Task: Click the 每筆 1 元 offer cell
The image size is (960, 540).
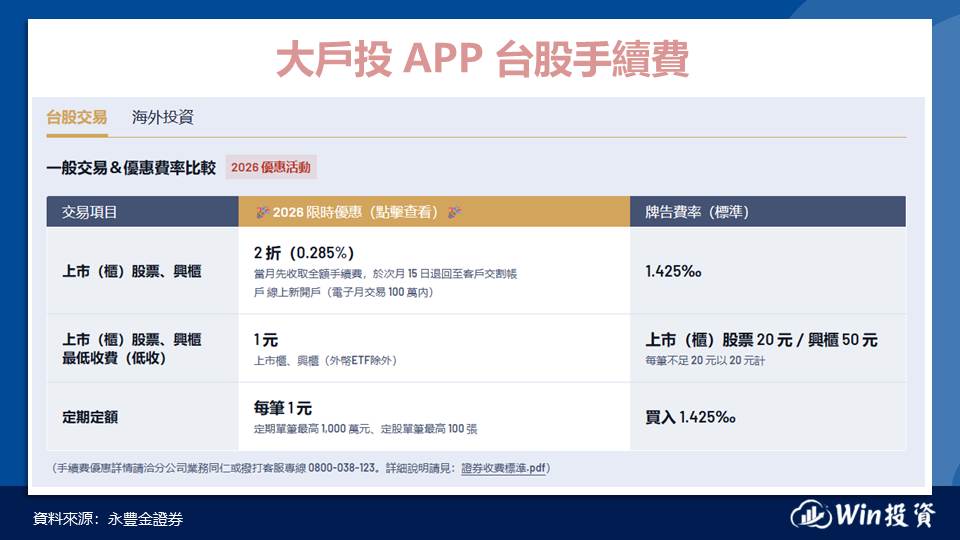Action: 283,408
